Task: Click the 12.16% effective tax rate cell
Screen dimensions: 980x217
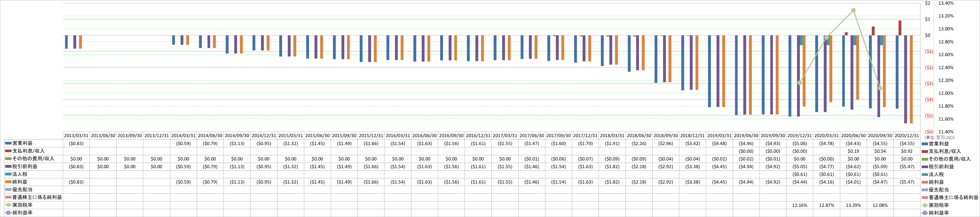Action: [x=800, y=205]
